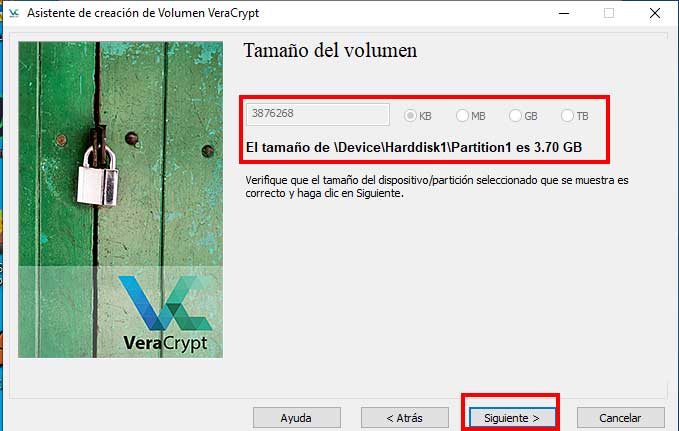Click the VeraCrypt padlock image
Screen dimensions: 679x431
tap(120, 200)
